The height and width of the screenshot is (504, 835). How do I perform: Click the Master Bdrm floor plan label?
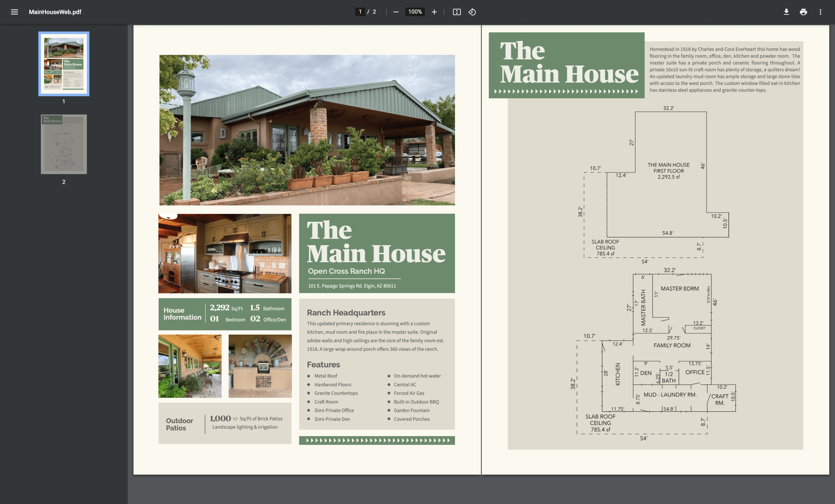(679, 289)
